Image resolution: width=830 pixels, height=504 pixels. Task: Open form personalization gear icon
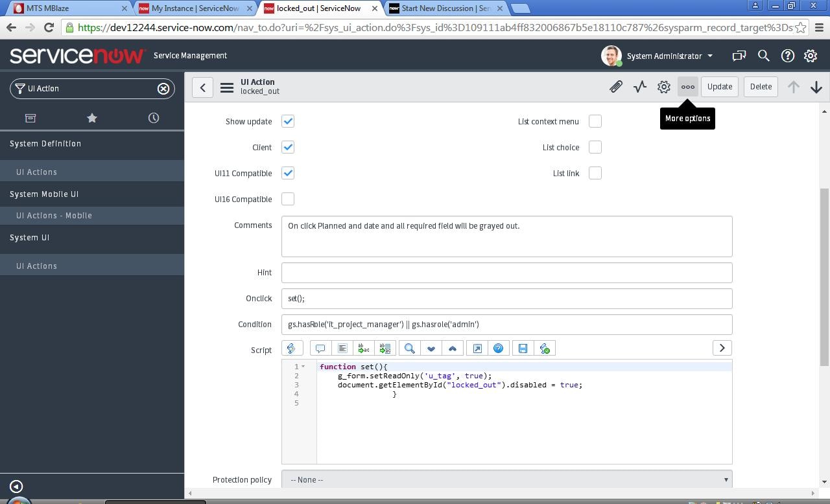point(664,87)
